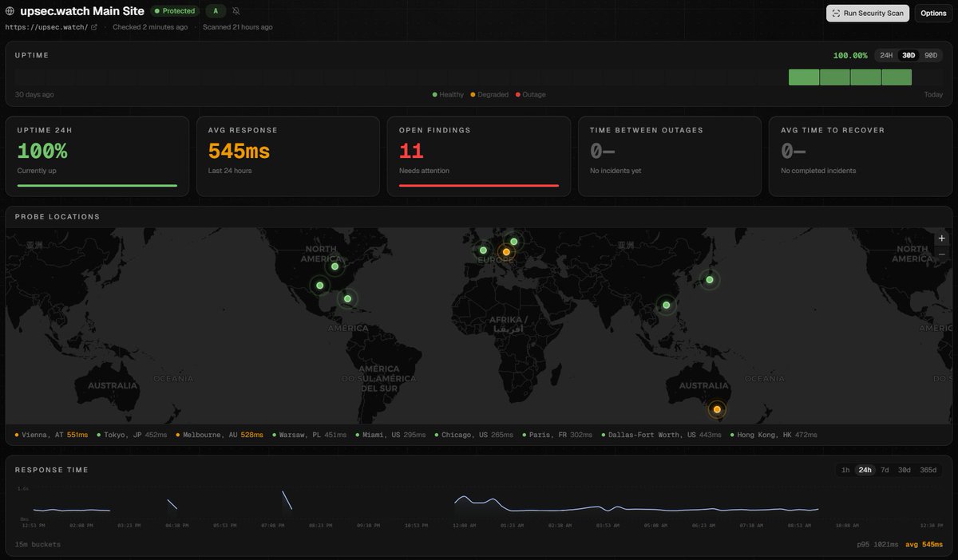958x560 pixels.
Task: Select the Hong Kong probe marker on the map
Action: [x=666, y=305]
